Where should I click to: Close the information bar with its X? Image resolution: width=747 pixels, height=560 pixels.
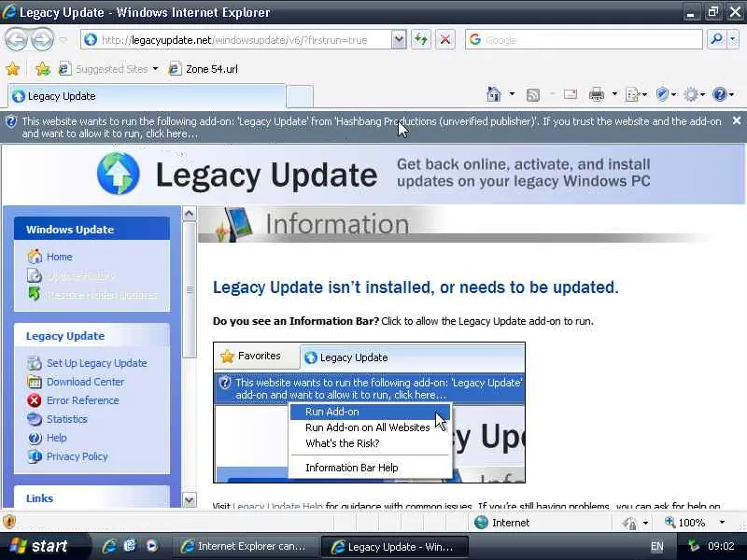736,121
